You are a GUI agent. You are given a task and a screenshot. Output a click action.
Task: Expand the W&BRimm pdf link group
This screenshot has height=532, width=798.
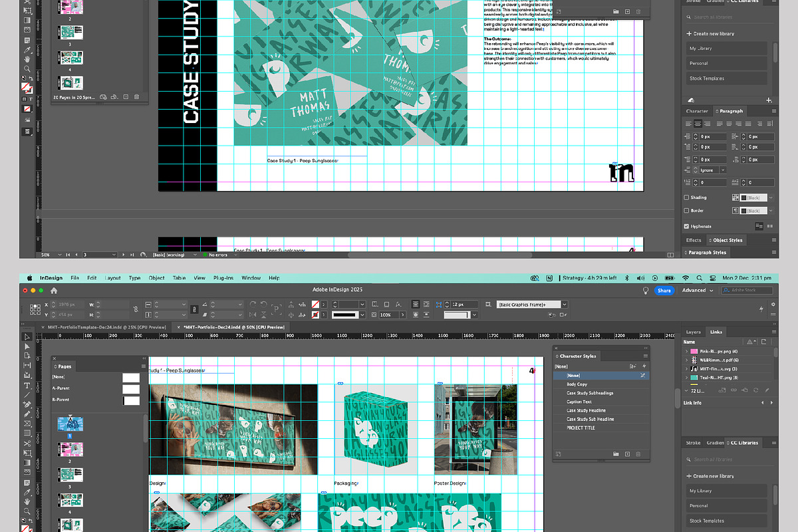(686, 360)
